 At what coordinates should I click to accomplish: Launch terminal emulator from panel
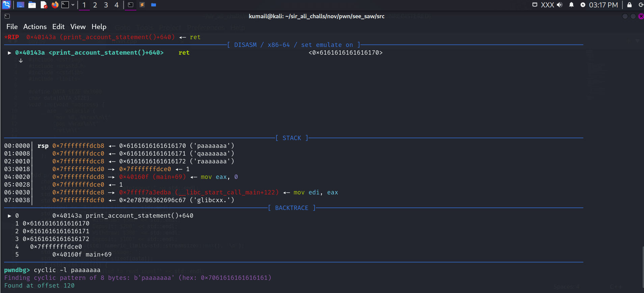pos(65,5)
